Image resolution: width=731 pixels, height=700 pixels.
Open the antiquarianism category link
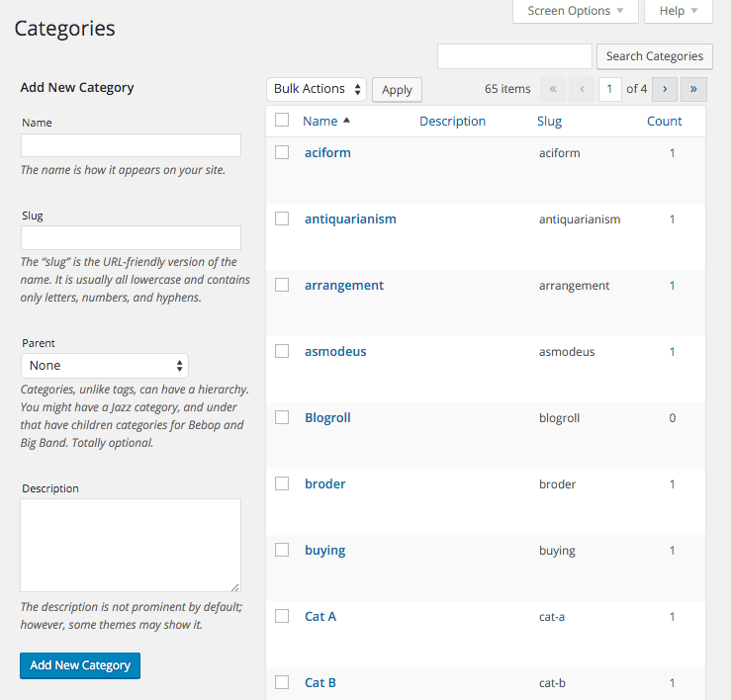click(x=350, y=219)
